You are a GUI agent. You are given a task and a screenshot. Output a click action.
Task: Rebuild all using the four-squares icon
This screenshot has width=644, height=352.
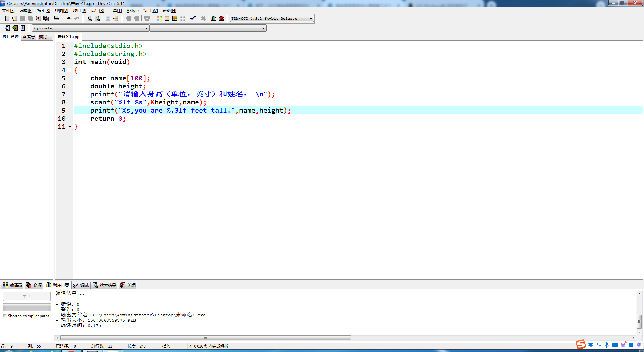[182, 18]
